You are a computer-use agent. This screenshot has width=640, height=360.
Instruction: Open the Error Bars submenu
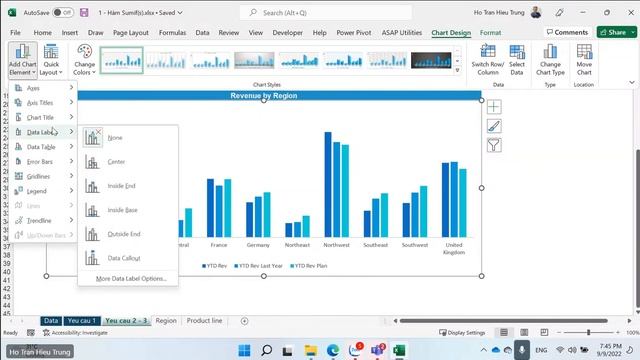pyautogui.click(x=44, y=161)
